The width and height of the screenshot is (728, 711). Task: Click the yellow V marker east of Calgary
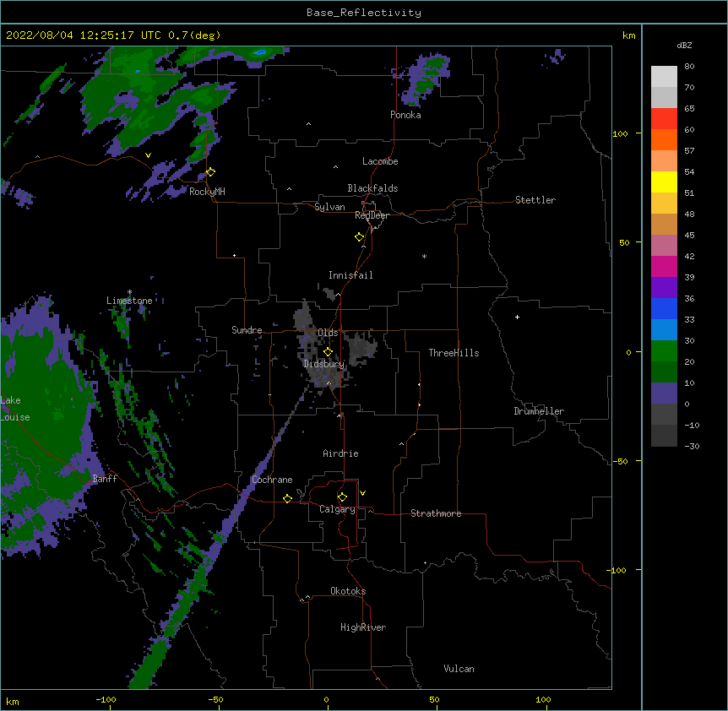click(362, 493)
